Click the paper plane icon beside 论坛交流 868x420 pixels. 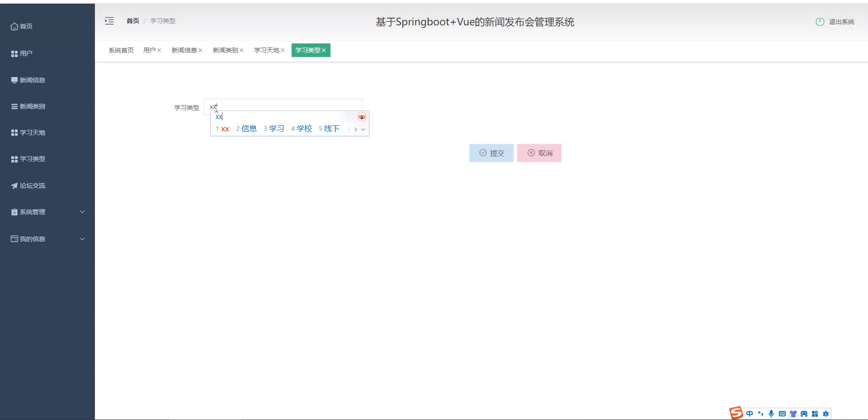pos(14,186)
